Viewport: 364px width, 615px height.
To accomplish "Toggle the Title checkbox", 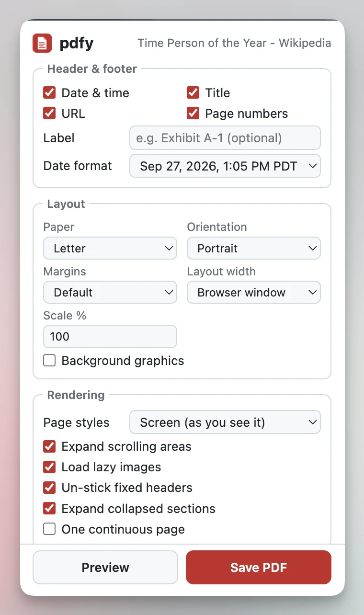I will click(x=193, y=92).
